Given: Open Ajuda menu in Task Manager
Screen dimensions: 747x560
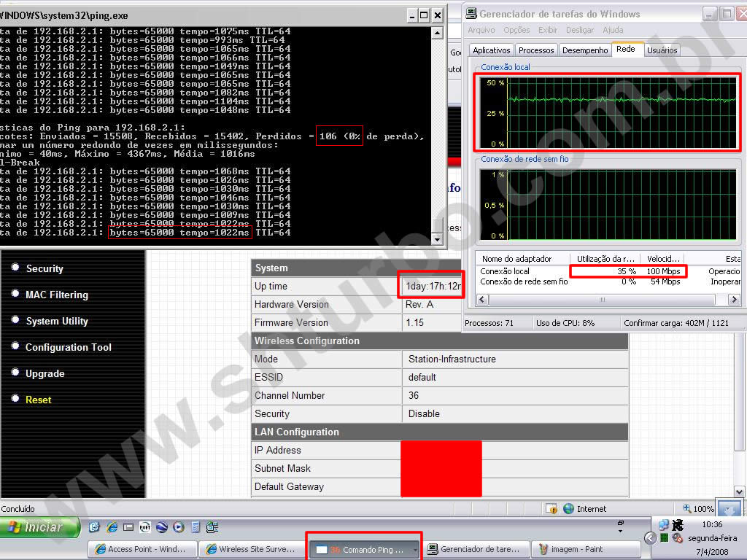Looking at the screenshot, I should (613, 30).
